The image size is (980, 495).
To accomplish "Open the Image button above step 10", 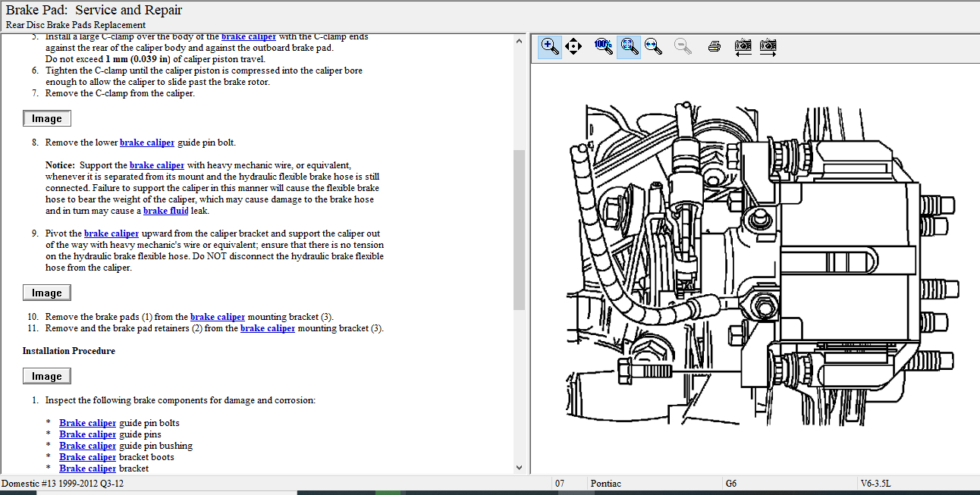I will pyautogui.click(x=47, y=293).
